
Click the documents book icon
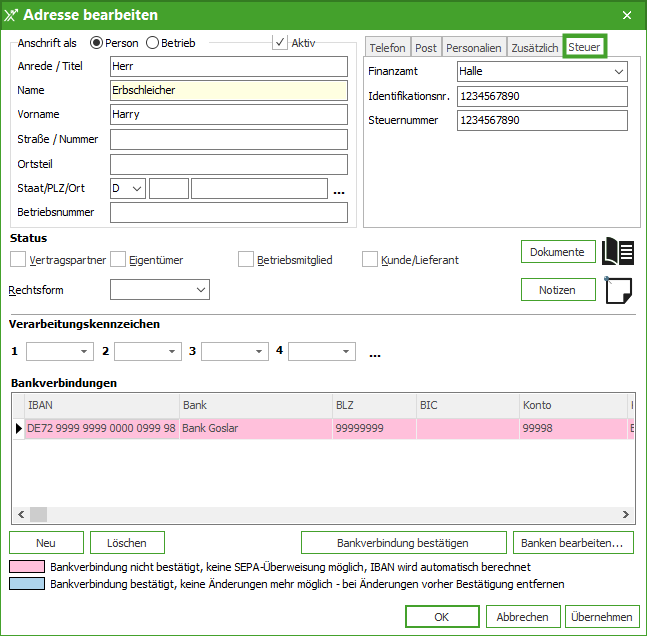tap(619, 252)
